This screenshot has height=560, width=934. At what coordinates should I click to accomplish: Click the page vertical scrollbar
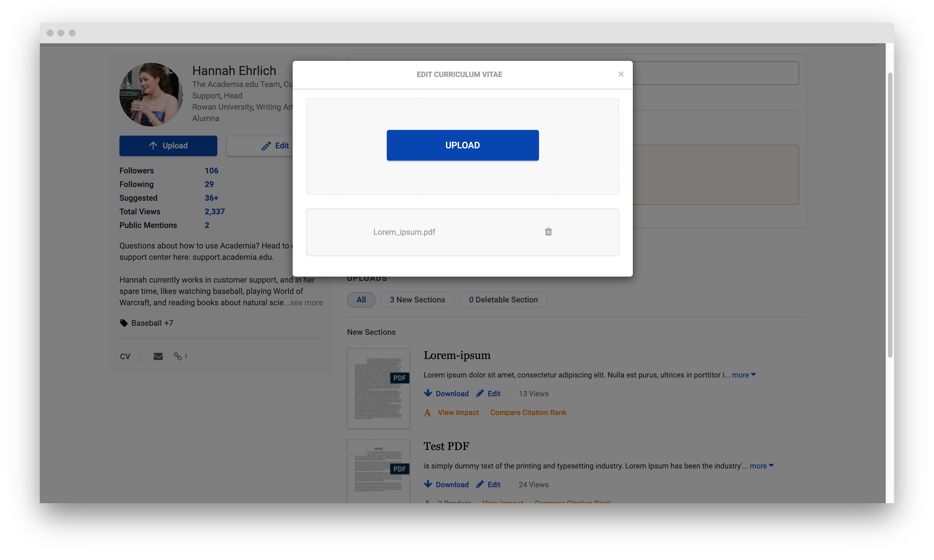(x=890, y=215)
